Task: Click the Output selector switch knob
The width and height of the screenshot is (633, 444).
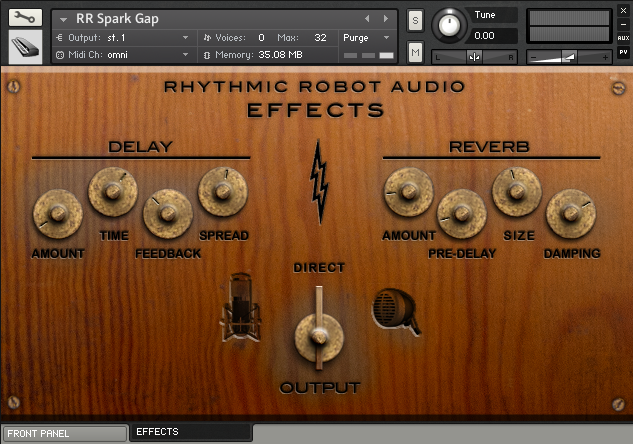Action: point(319,337)
